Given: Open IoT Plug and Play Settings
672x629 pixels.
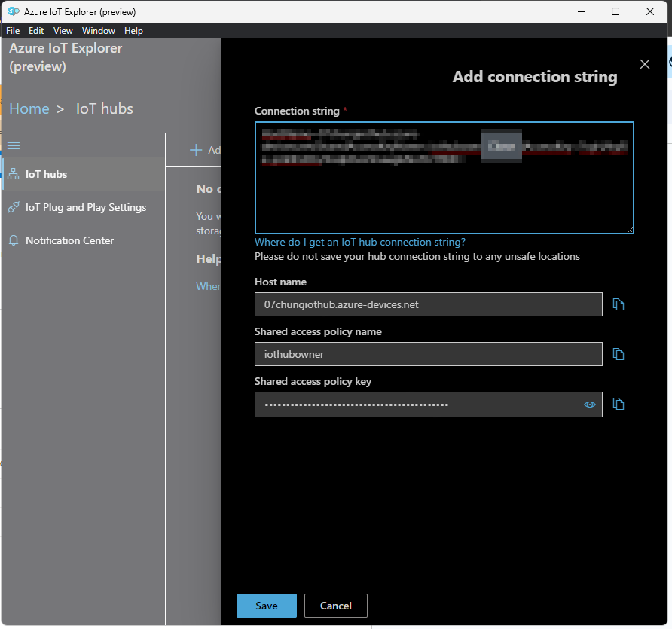Looking at the screenshot, I should click(x=84, y=207).
